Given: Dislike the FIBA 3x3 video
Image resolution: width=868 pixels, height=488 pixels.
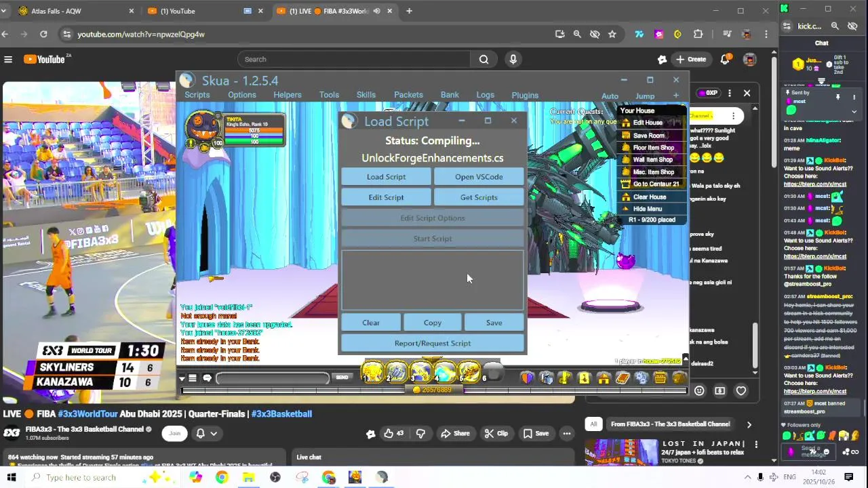Looking at the screenshot, I should 420,433.
